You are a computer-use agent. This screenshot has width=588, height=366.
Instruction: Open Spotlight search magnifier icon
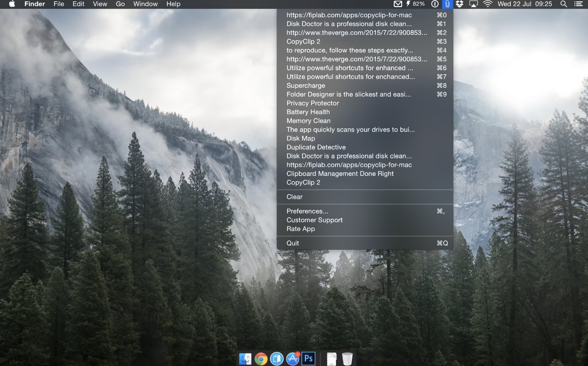563,4
